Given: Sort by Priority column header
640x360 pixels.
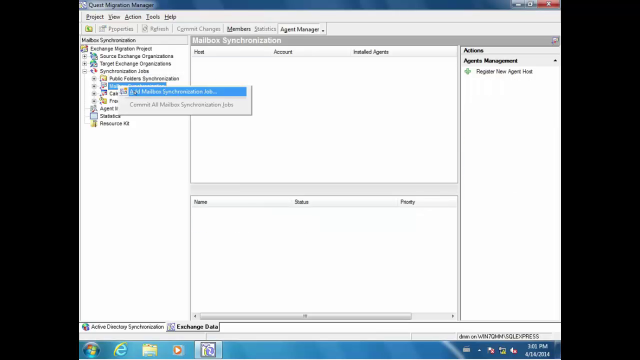Looking at the screenshot, I should [x=427, y=202].
